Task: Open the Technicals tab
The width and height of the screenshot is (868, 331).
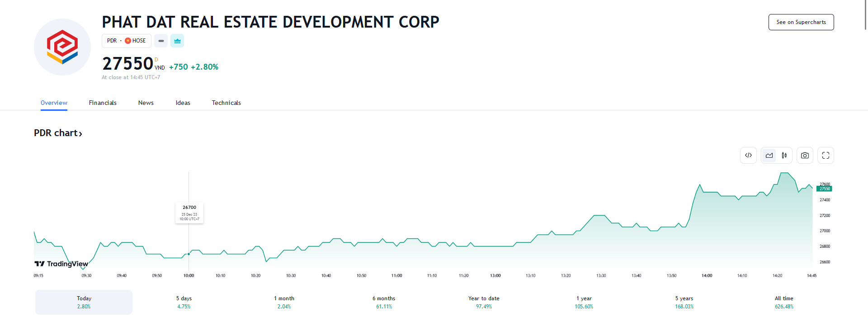Action: pyautogui.click(x=226, y=103)
